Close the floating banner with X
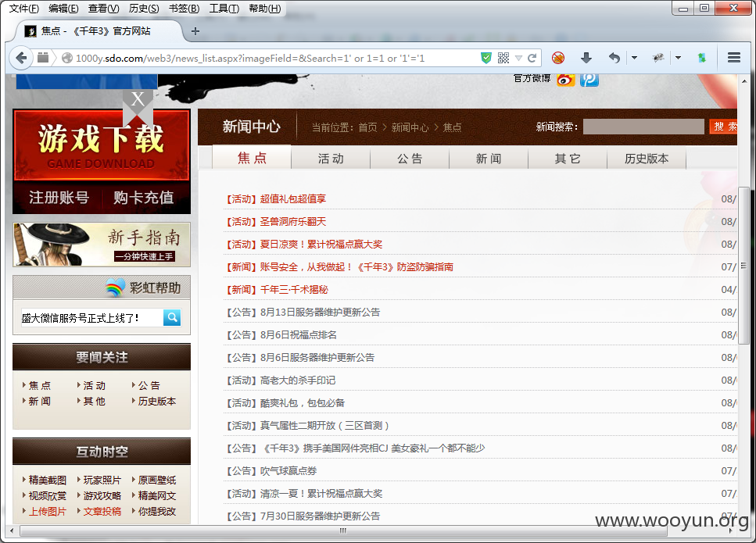Viewport: 756px width, 543px height. [138, 100]
